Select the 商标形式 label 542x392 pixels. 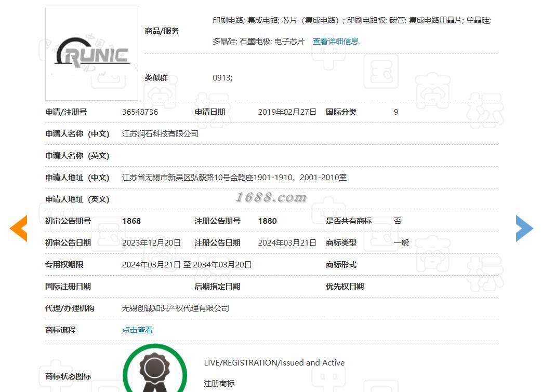(341, 265)
